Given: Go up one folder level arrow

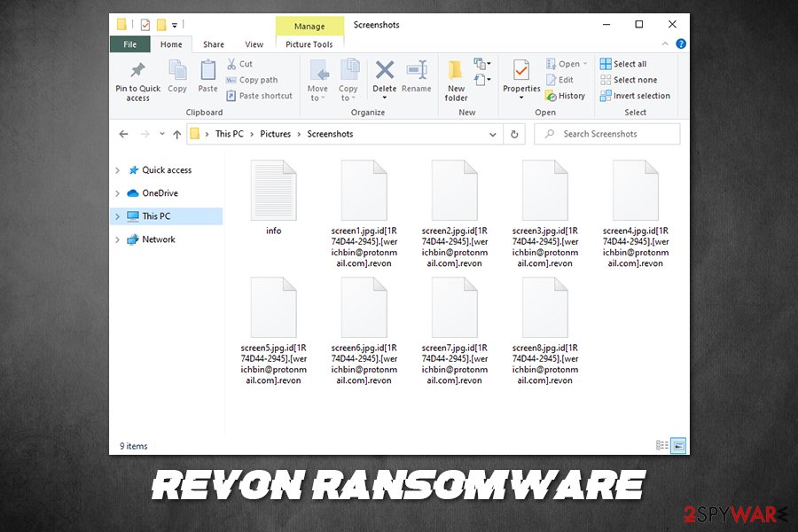Looking at the screenshot, I should [x=176, y=134].
